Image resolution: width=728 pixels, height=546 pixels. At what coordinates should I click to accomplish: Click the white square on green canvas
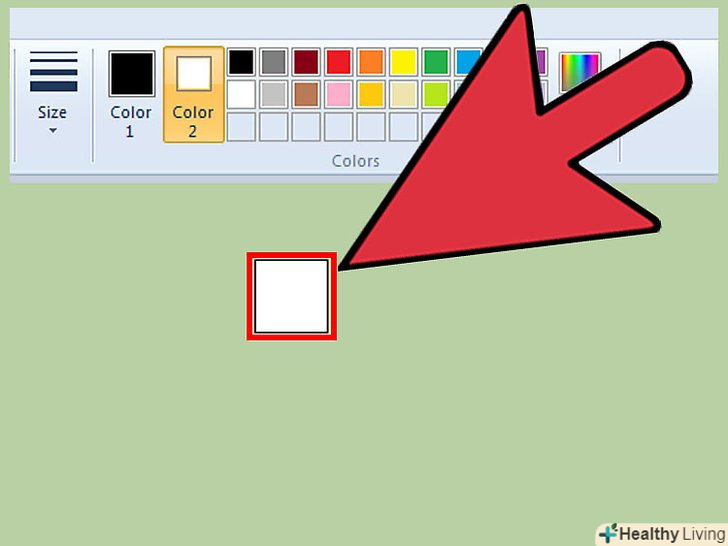coord(292,296)
